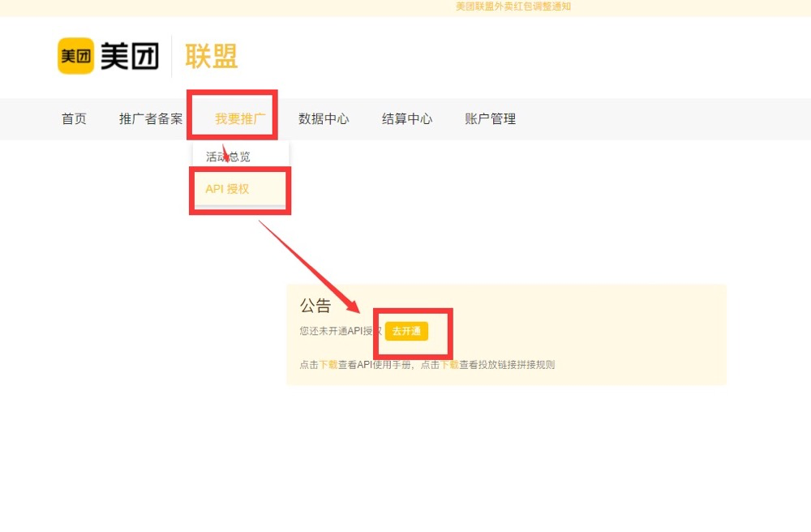Open the 推广者备案 navigation tab
This screenshot has width=811, height=532.
(151, 119)
